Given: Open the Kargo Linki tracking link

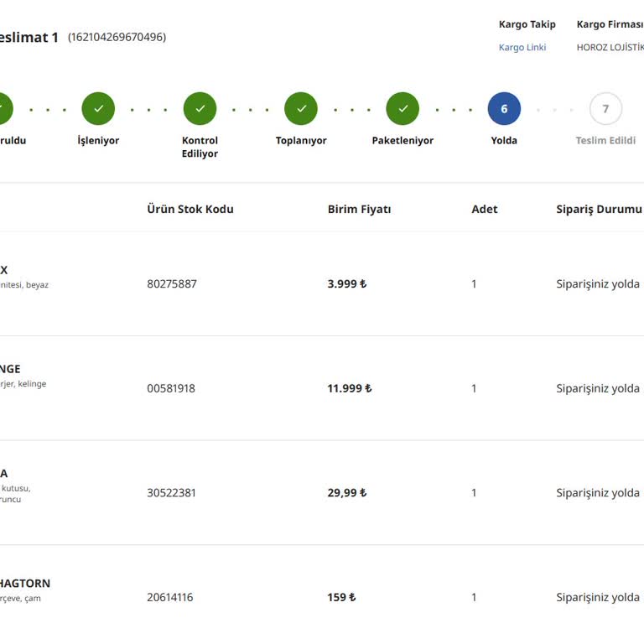Looking at the screenshot, I should coord(522,48).
